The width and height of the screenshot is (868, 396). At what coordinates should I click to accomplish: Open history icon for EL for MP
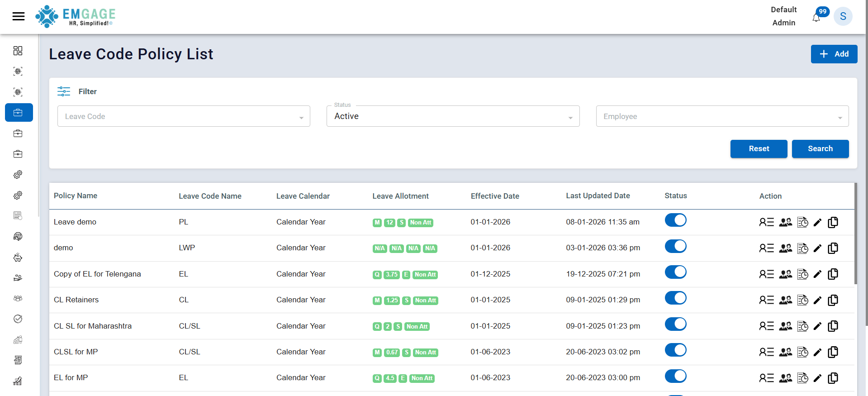point(802,378)
